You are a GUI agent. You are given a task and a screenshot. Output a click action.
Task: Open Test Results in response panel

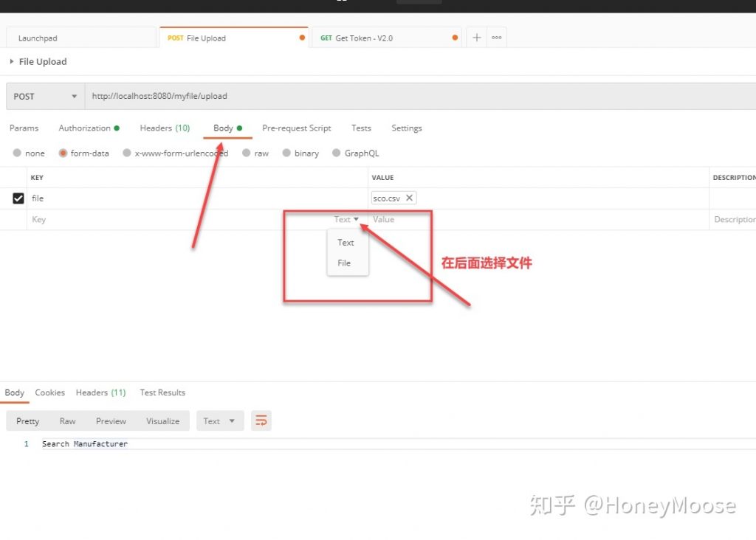[162, 392]
